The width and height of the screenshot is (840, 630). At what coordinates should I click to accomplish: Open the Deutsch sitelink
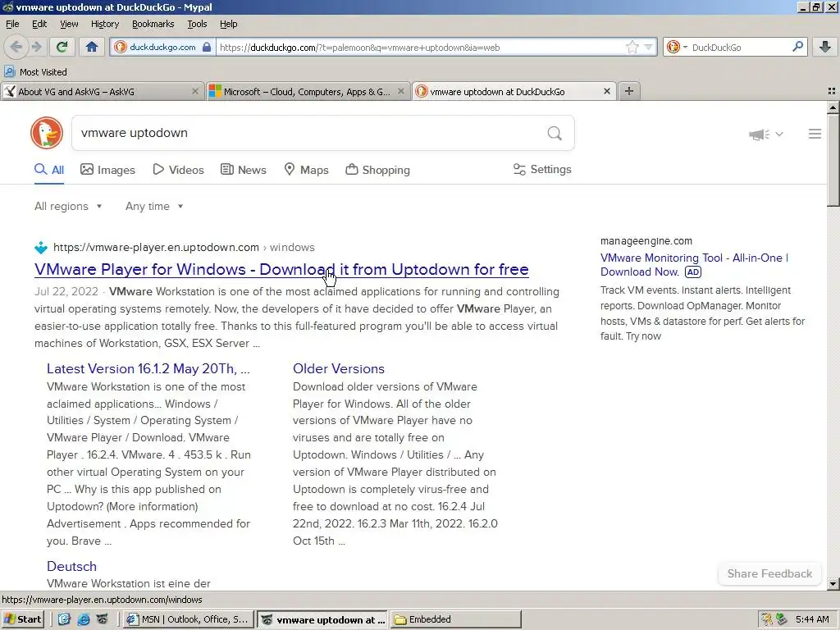[x=72, y=566]
